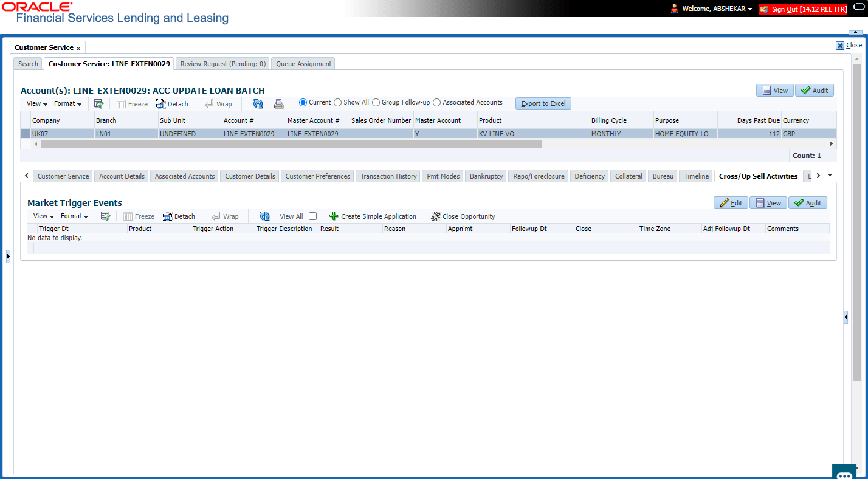Image resolution: width=868 pixels, height=479 pixels.
Task: Click Create Simple Application plus icon
Action: (x=334, y=216)
